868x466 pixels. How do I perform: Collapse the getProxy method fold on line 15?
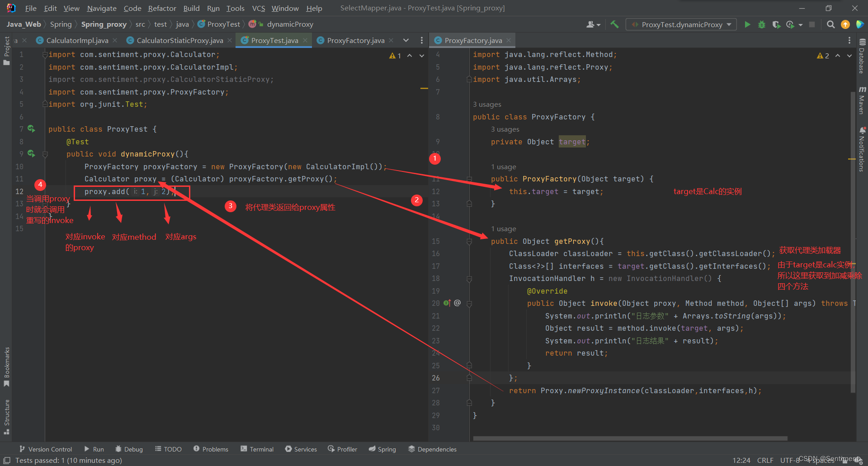pyautogui.click(x=469, y=242)
